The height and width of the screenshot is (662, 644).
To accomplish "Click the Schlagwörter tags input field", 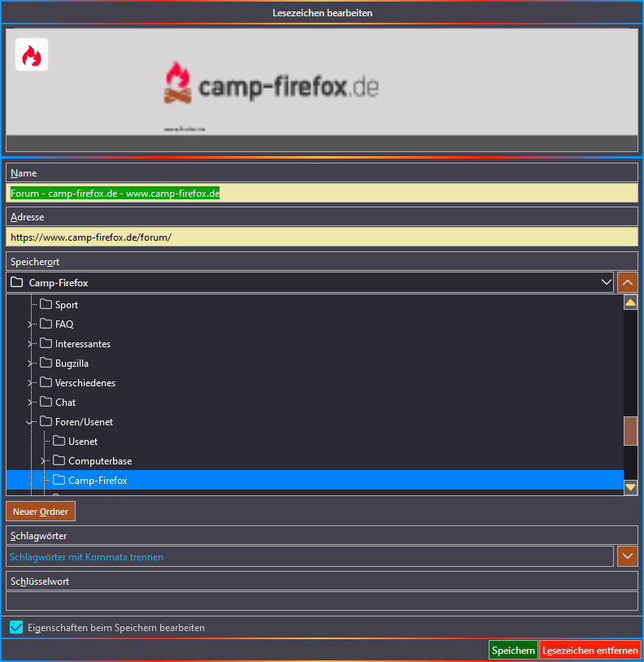I will pyautogui.click(x=310, y=556).
